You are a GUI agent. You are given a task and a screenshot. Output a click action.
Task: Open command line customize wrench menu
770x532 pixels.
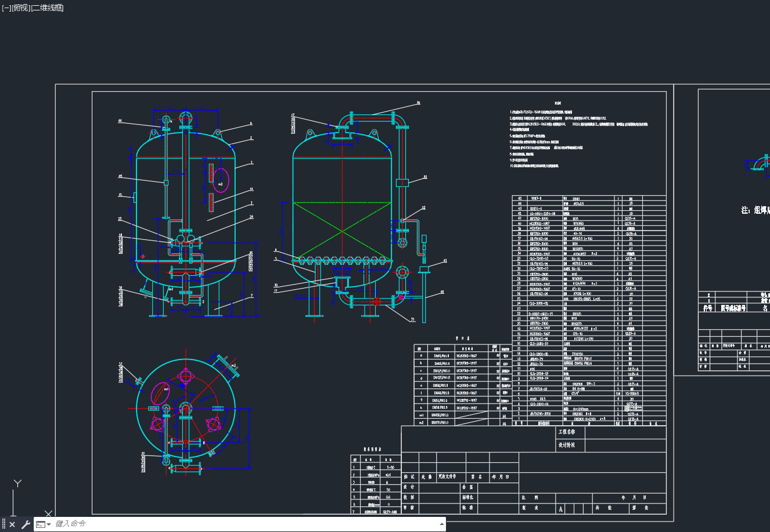(x=25, y=524)
